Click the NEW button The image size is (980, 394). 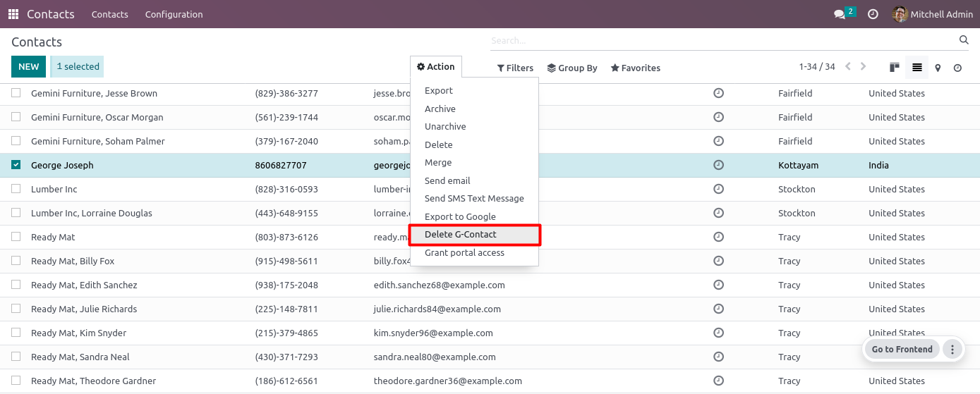[x=29, y=67]
